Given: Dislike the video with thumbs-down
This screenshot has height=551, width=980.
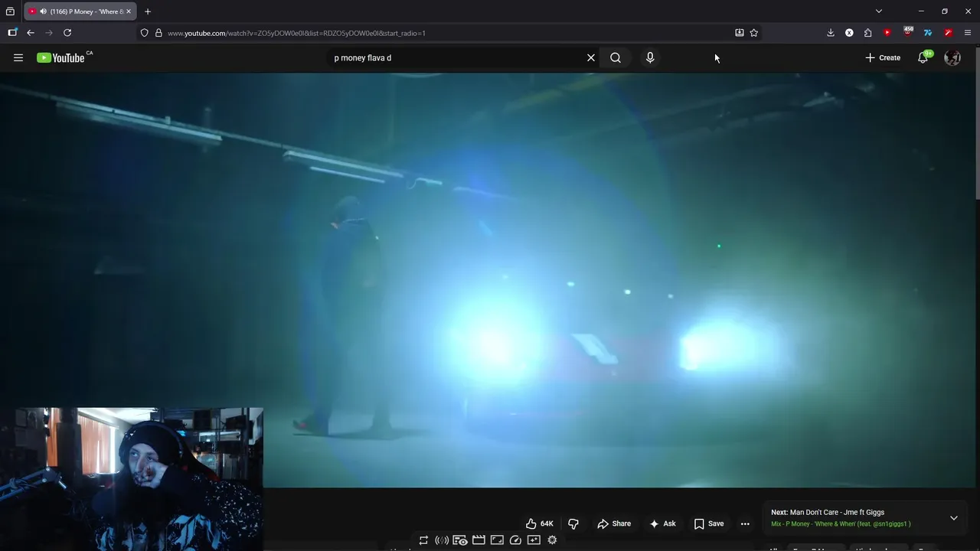Looking at the screenshot, I should (573, 523).
